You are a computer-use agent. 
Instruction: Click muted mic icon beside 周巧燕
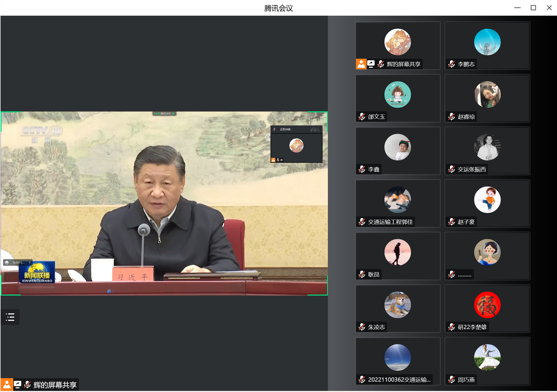click(451, 380)
